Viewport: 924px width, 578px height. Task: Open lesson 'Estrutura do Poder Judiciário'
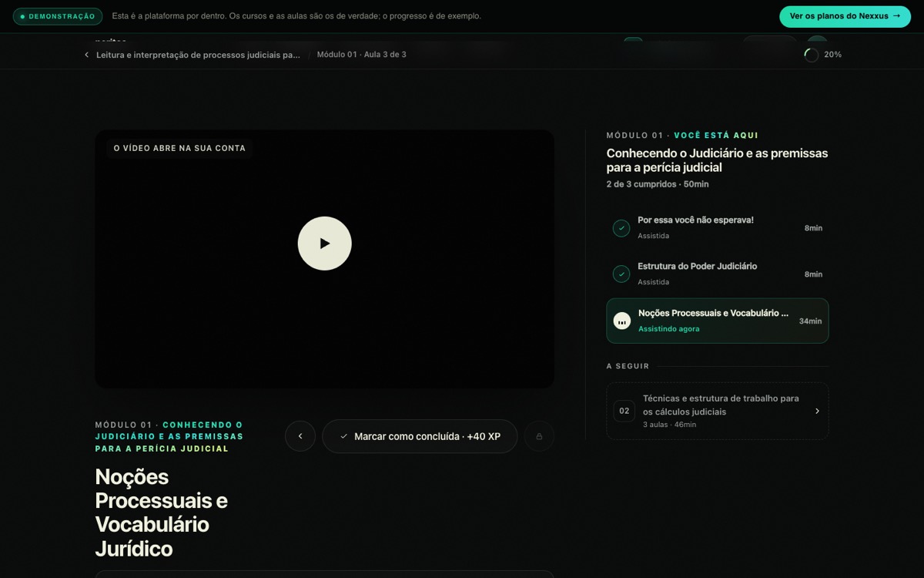click(x=718, y=274)
